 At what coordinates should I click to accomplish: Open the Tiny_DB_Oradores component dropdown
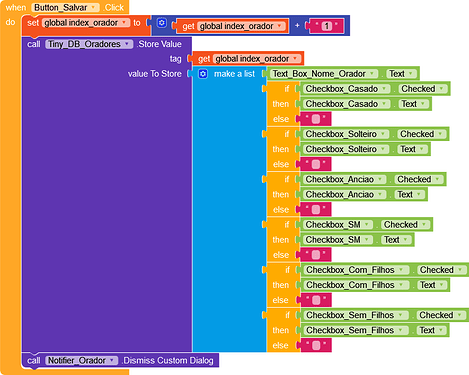click(x=89, y=44)
